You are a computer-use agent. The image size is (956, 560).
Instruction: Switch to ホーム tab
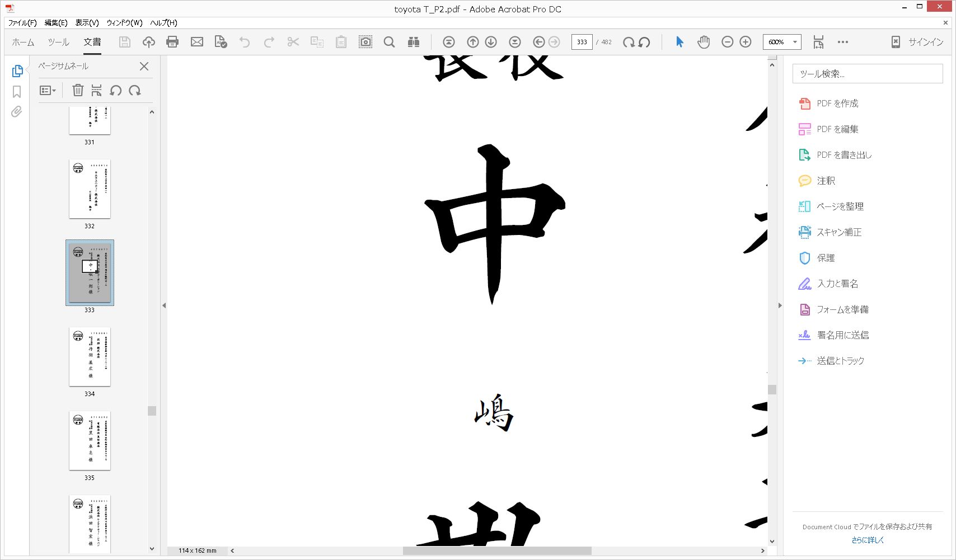23,42
